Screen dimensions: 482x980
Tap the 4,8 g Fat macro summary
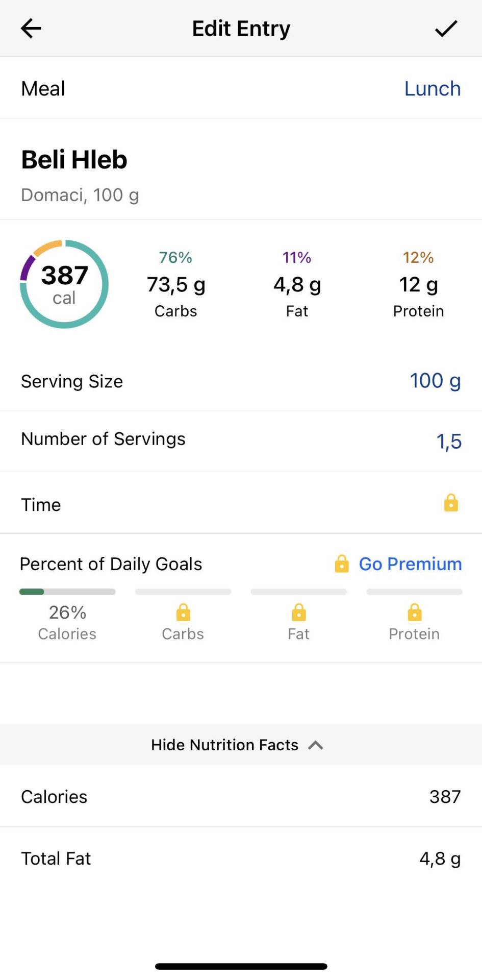297,285
